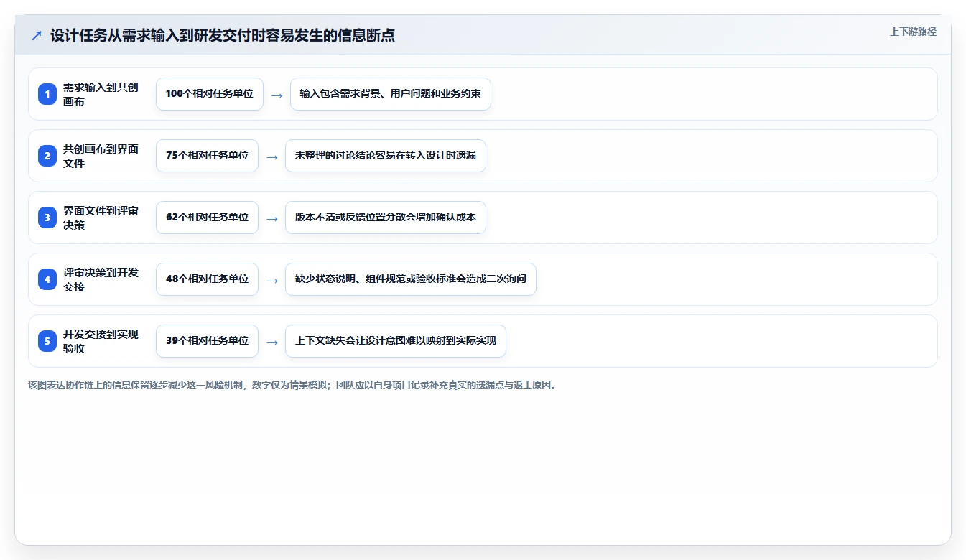Click the arrow after 48个相对任务单位
The image size is (966, 560).
(272, 280)
